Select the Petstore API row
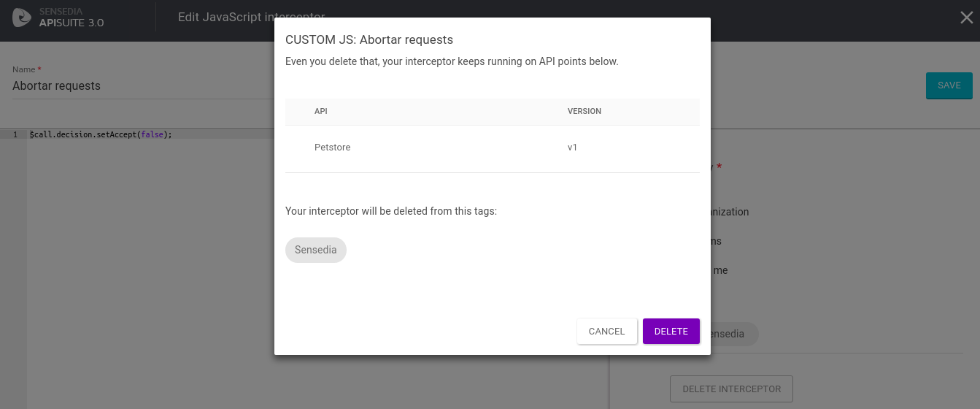 [493, 148]
